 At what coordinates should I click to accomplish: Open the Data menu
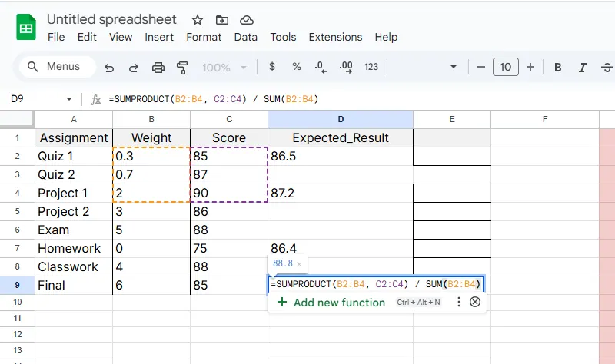coord(246,37)
